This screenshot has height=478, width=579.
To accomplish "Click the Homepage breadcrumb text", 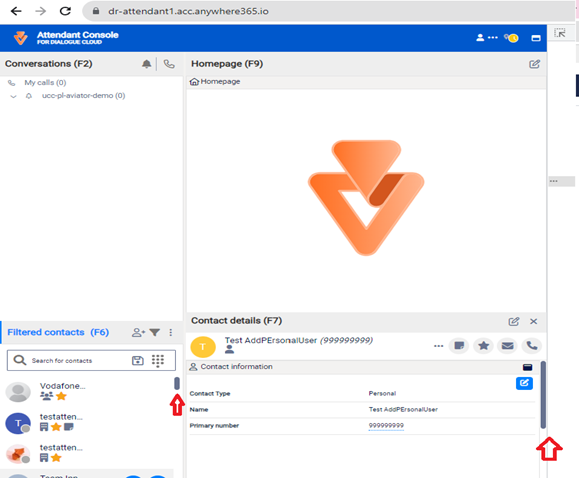I will [x=220, y=82].
